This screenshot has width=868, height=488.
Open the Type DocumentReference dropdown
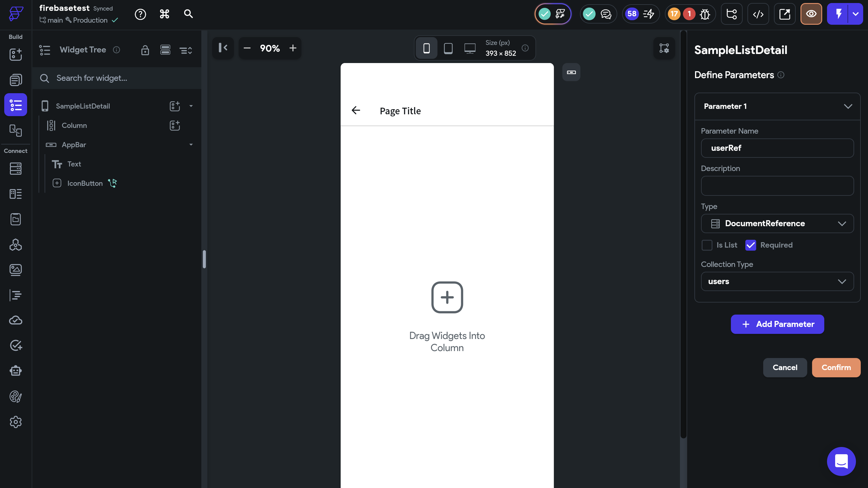click(x=777, y=223)
